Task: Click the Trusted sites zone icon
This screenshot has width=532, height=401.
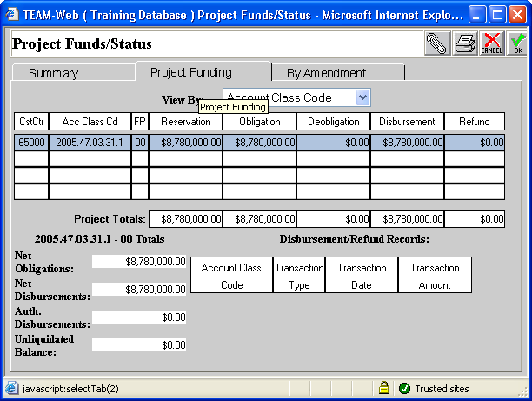Action: click(x=404, y=388)
